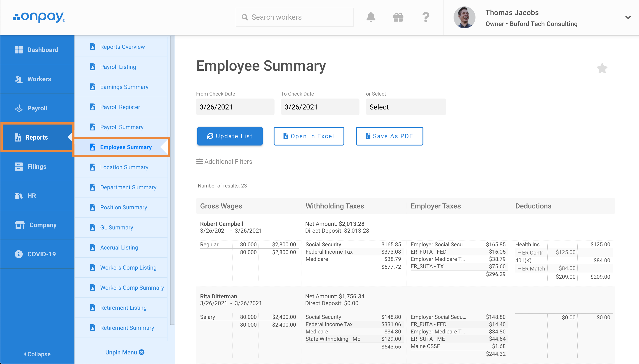
Task: Click Deductions column header
Action: click(533, 206)
